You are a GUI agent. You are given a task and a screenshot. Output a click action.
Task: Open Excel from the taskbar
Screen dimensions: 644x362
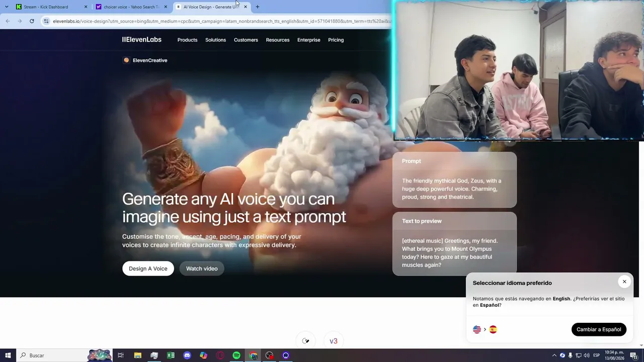[x=171, y=355]
